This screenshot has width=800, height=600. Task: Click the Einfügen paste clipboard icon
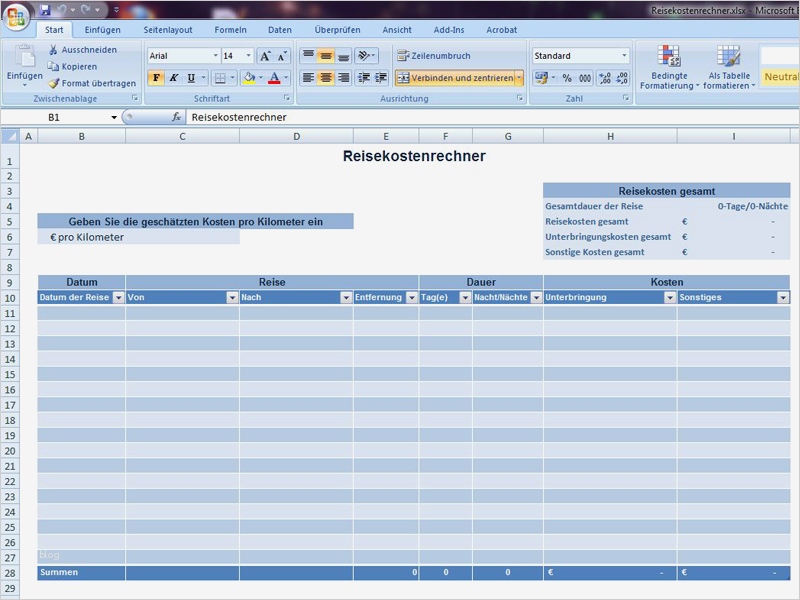24,56
